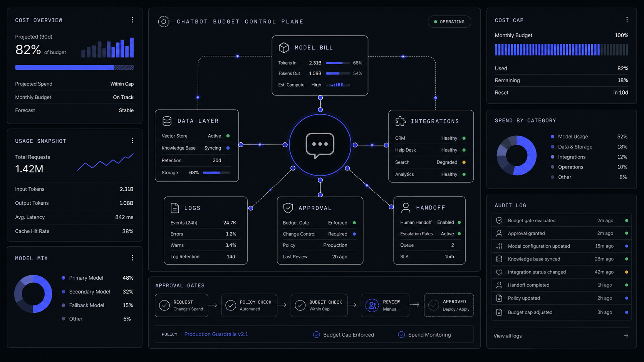This screenshot has height=362, width=644.
Task: Click the Integrations puzzle piece icon
Action: 401,121
